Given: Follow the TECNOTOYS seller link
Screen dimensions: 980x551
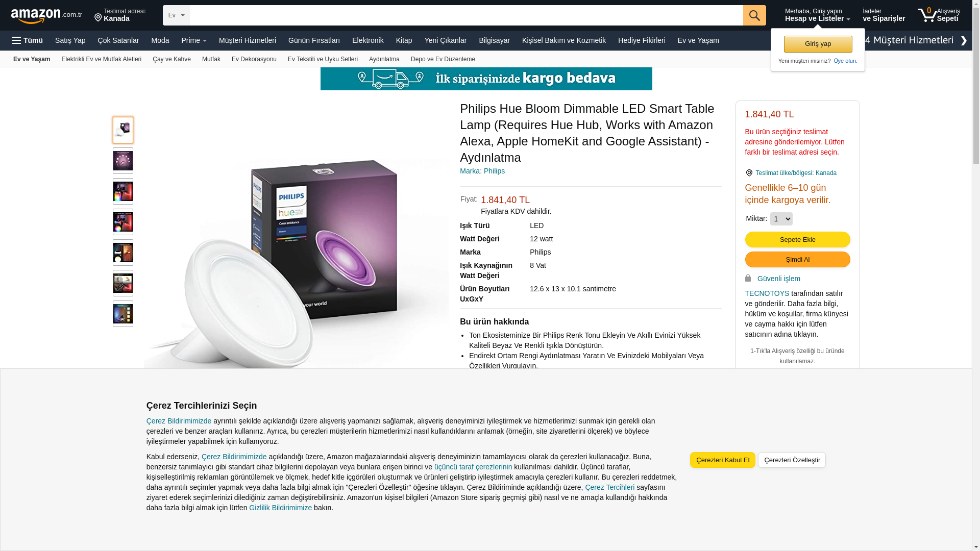Looking at the screenshot, I should [767, 293].
